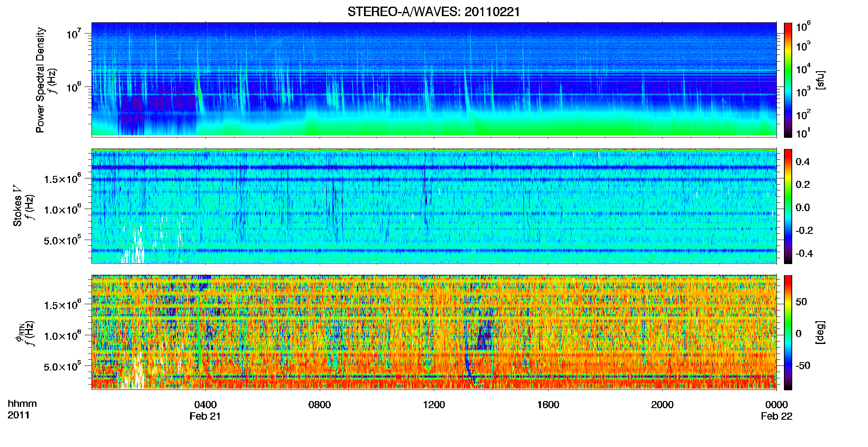
Task: Click the Power Spectral Density axis label
Action: [40, 80]
